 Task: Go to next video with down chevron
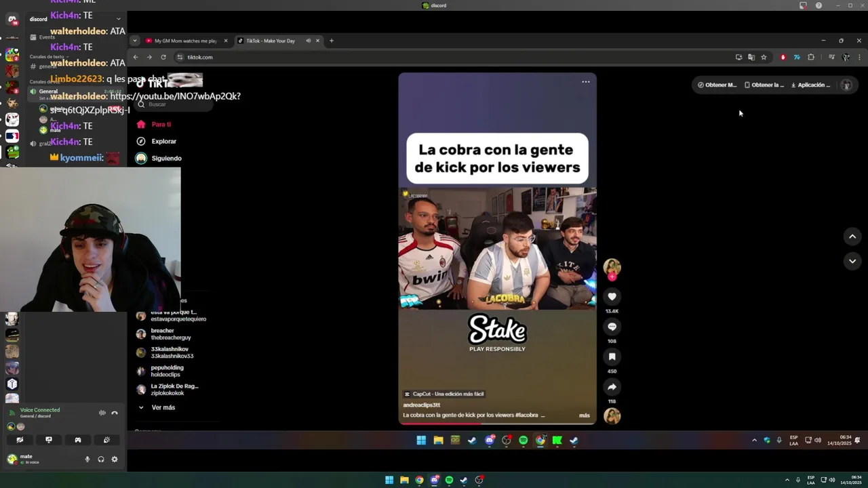[852, 261]
